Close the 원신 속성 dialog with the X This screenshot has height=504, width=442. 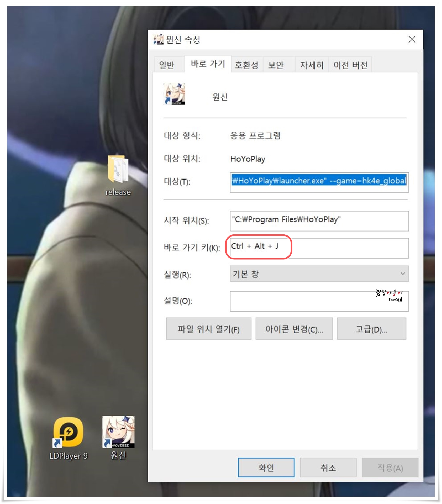[x=412, y=39]
